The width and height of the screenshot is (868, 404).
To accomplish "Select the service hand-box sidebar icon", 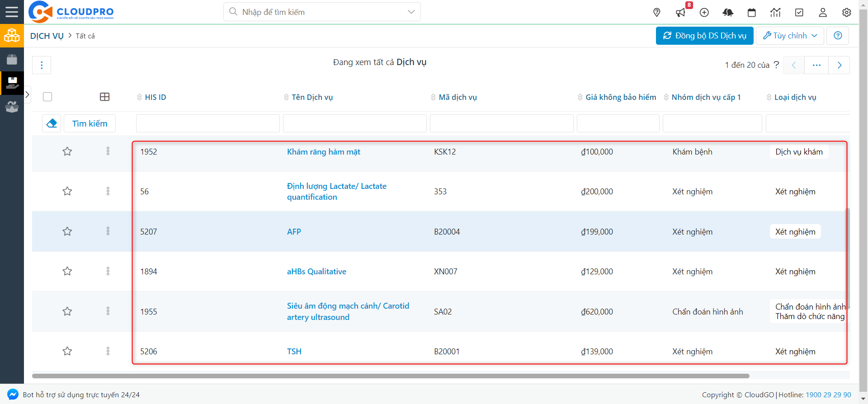I will [12, 83].
